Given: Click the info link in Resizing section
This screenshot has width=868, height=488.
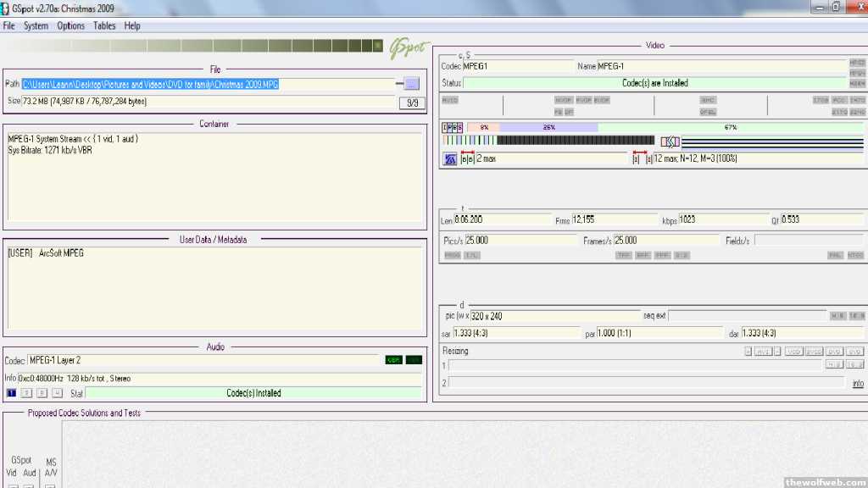Looking at the screenshot, I should (x=858, y=384).
